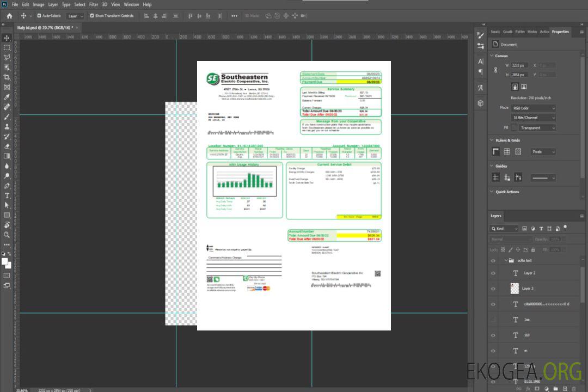Viewport: 588px width, 392px height.
Task: Open the 3D panel cube icon
Action: tap(481, 103)
